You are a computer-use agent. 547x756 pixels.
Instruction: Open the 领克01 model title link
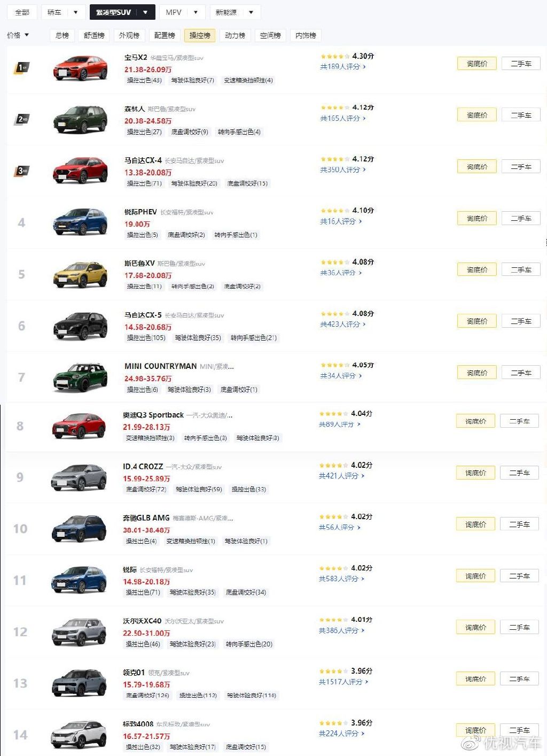coord(134,672)
